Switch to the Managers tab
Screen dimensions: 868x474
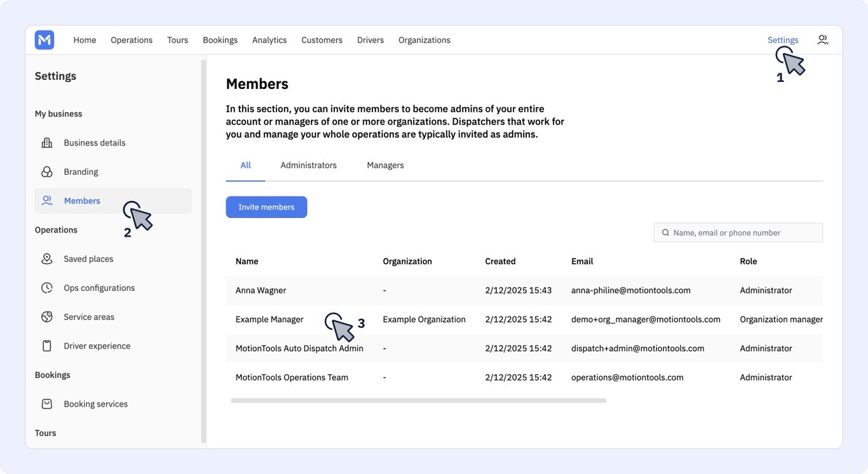(385, 165)
